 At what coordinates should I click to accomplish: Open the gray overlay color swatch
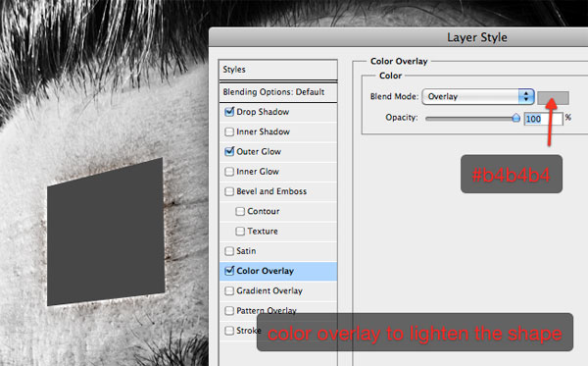point(553,98)
